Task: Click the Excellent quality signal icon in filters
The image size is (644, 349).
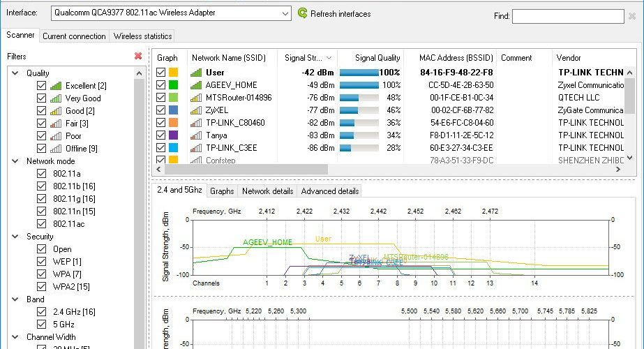Action: tap(55, 85)
